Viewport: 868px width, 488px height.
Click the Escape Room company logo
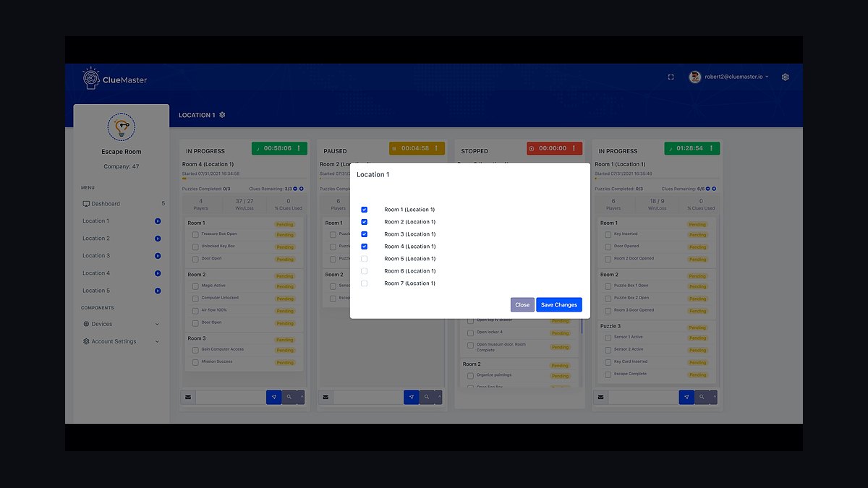pos(121,127)
